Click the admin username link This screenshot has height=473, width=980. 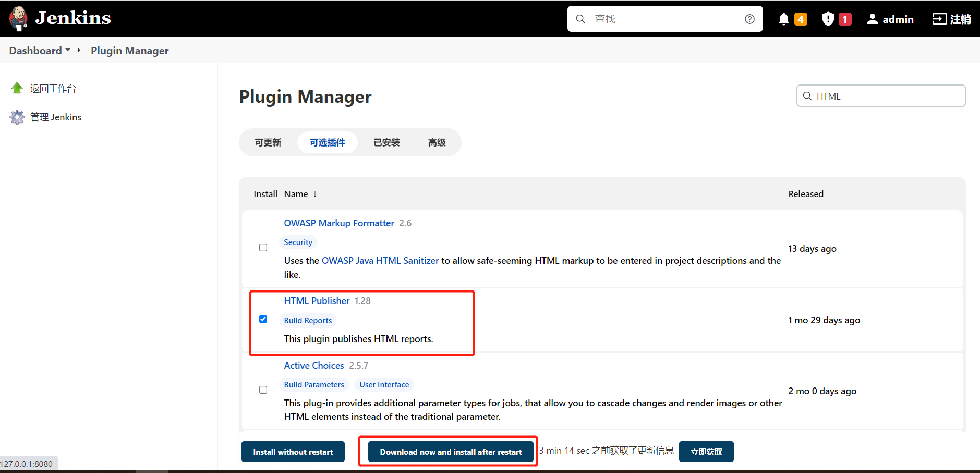click(898, 19)
